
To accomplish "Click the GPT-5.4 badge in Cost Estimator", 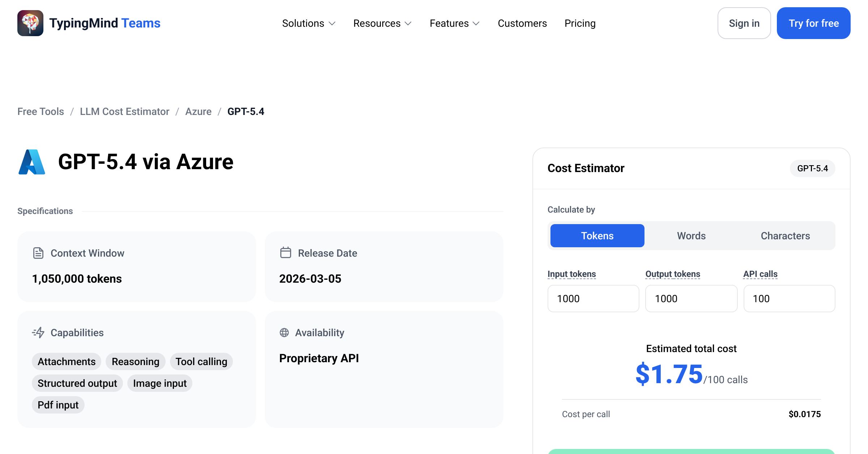I will 813,168.
